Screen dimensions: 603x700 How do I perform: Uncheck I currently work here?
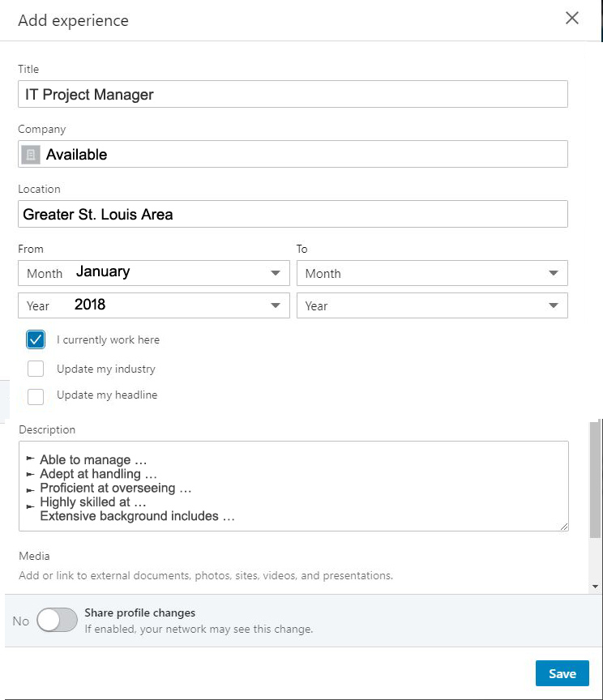(36, 339)
